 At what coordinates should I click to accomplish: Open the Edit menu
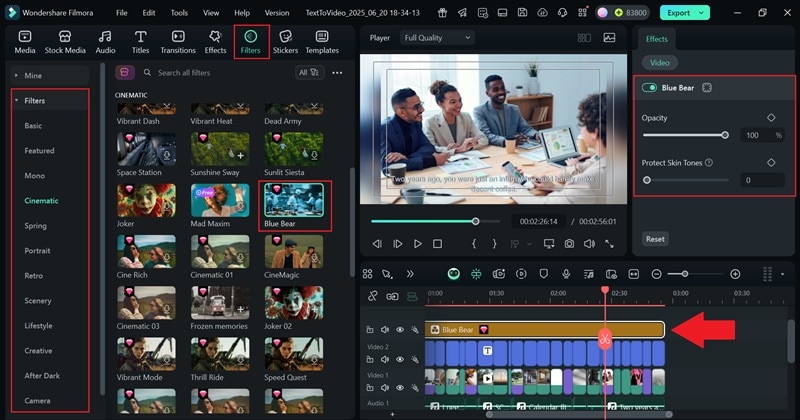tap(148, 13)
